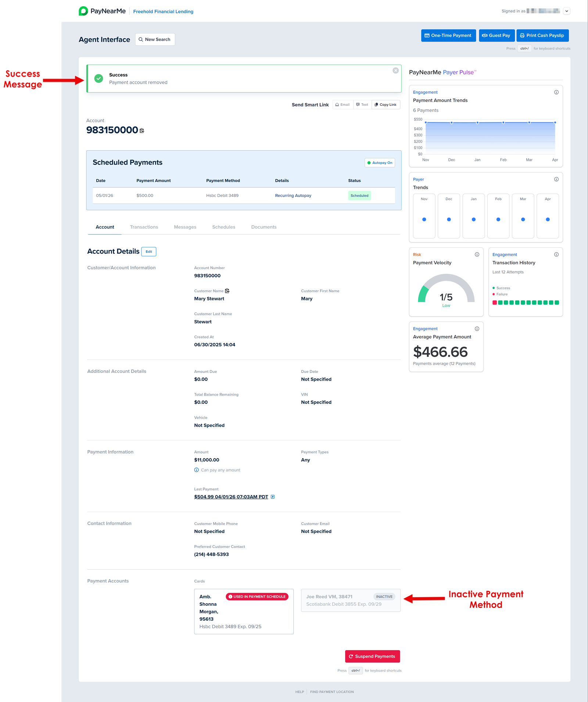Edit Account Details
This screenshot has height=702, width=588.
149,252
